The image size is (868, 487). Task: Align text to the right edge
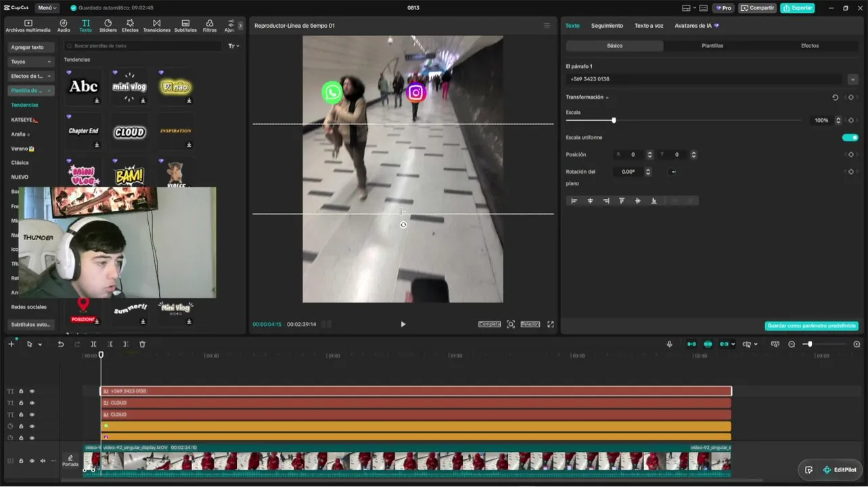[606, 201]
